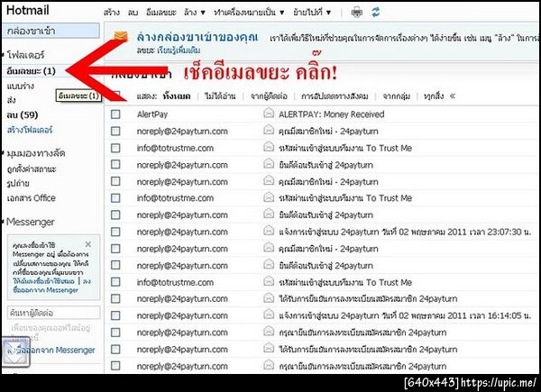Open the ย้ายไปที่ dropdown
Viewport: 541px width, 392px height.
pyautogui.click(x=312, y=13)
